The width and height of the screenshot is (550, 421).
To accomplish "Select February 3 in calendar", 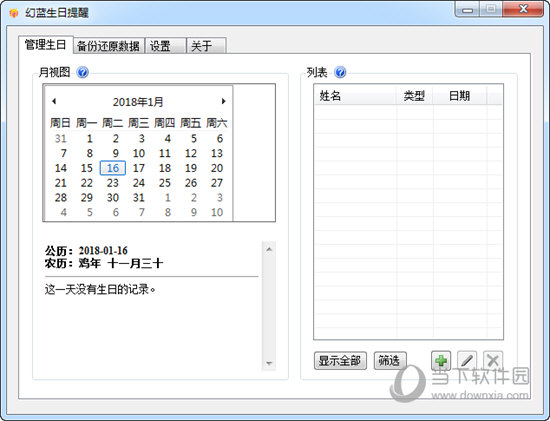I will [x=220, y=198].
